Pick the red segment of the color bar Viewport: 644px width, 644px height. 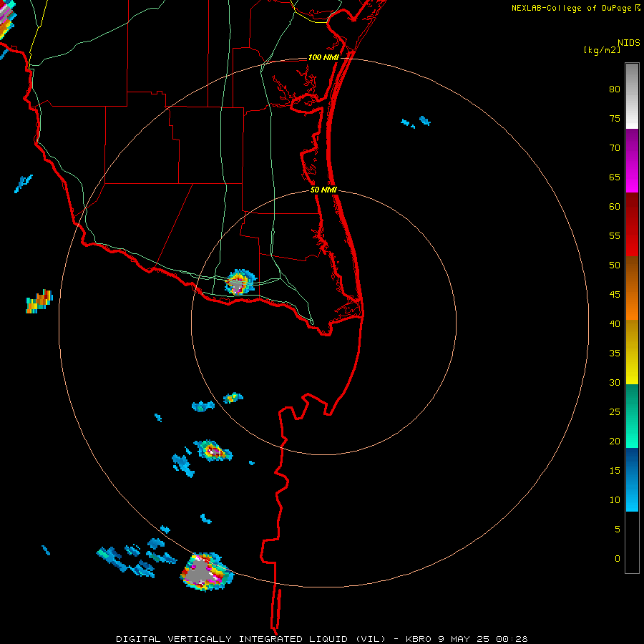click(x=632, y=224)
